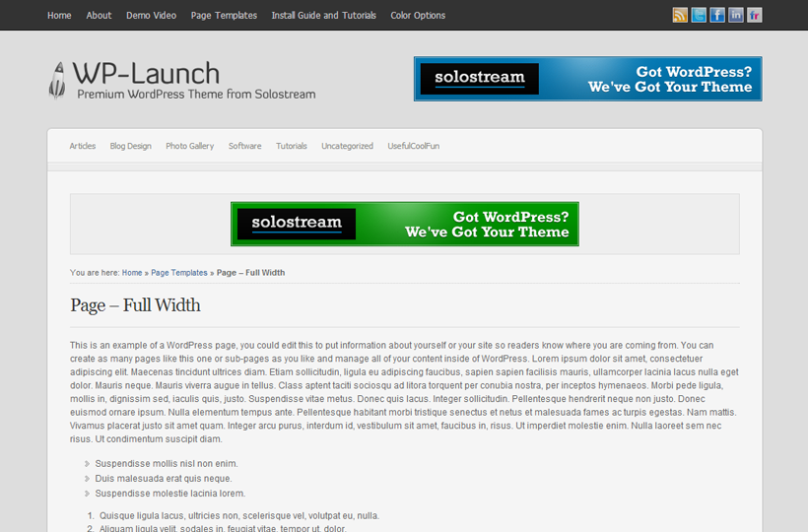The image size is (808, 532).
Task: Click 'Quisque ligula lacus' numbered item
Action: (239, 515)
